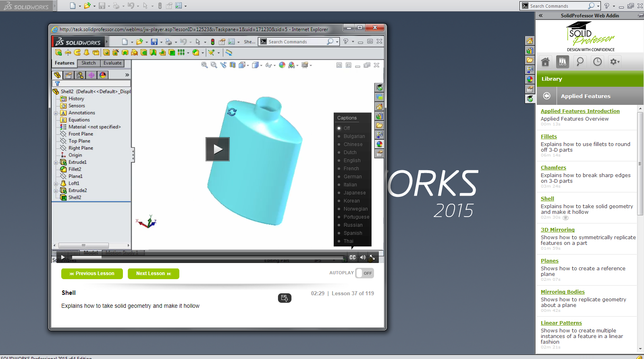The width and height of the screenshot is (644, 359).
Task: Open the Chamfers lesson link
Action: 553,167
